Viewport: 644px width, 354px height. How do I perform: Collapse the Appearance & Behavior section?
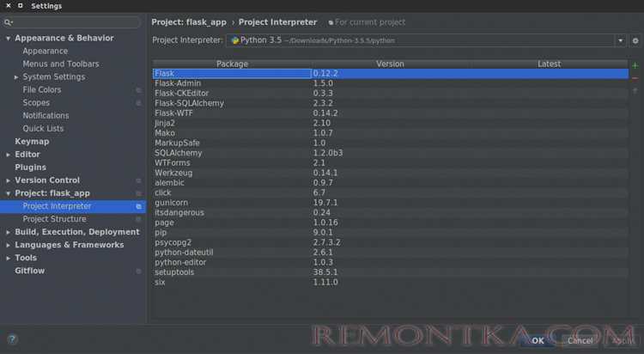(8, 39)
